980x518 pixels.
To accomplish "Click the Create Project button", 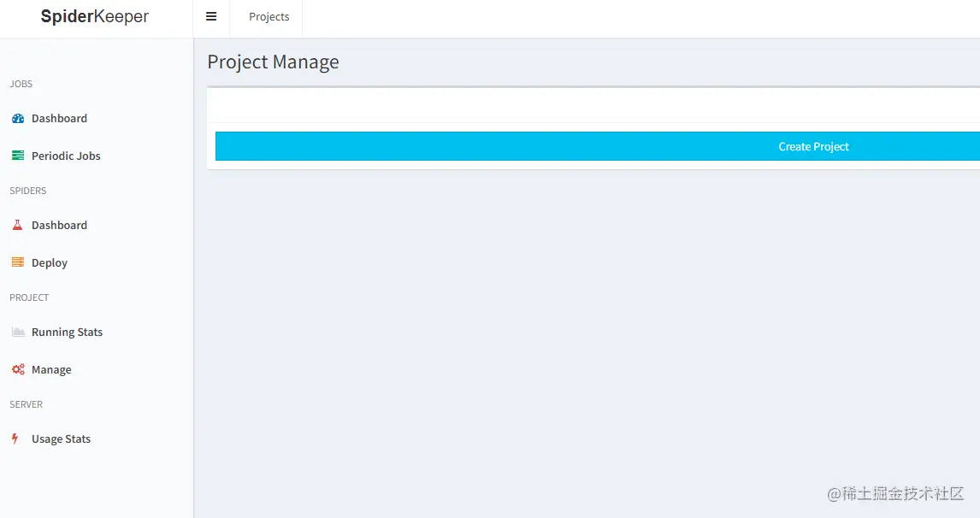I will point(598,146).
